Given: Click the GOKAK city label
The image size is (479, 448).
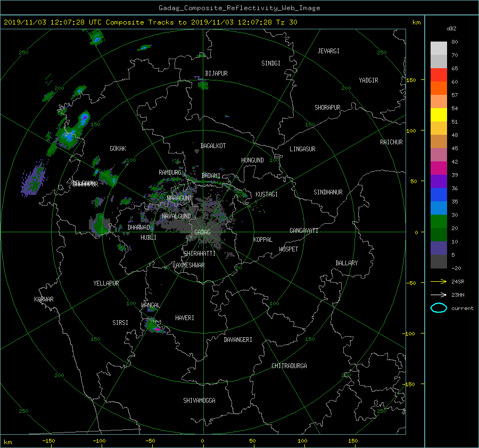Looking at the screenshot, I should (118, 148).
